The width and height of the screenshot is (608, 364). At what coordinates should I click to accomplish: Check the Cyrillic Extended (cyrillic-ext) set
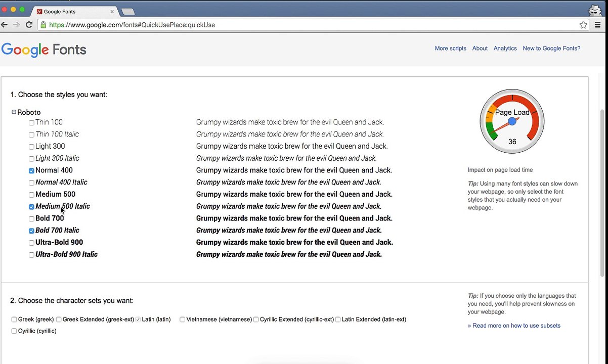256,320
